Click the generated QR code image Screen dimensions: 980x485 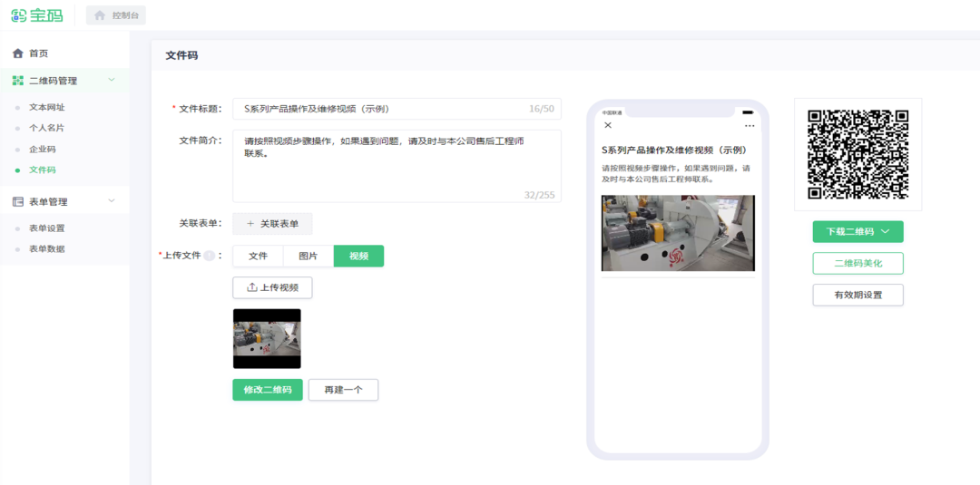click(x=857, y=154)
